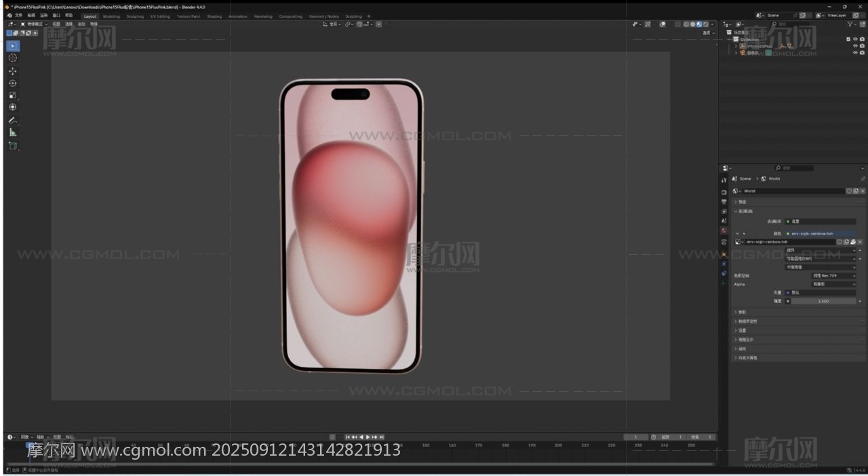
Task: Hide Collection in viewport via eye icon
Action: click(x=855, y=39)
